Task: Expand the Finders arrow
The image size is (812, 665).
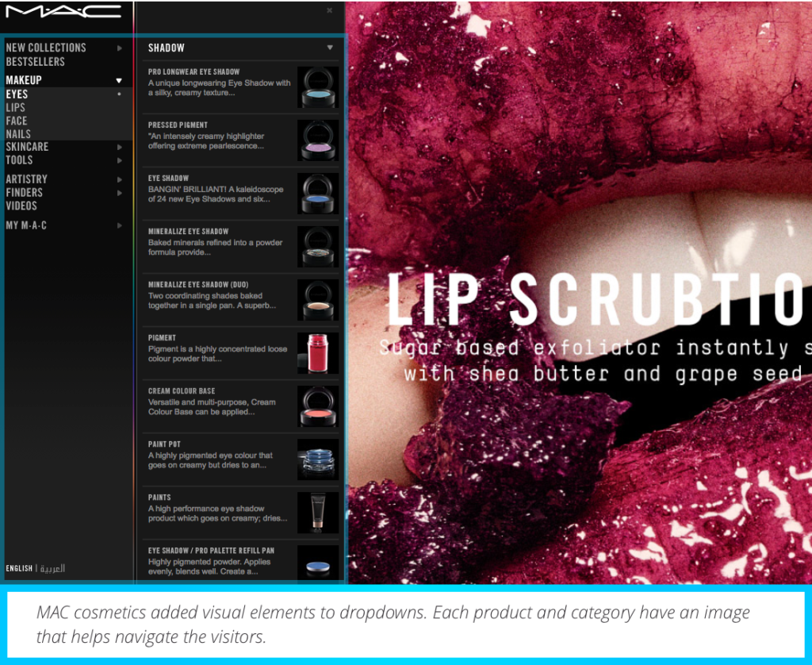Action: coord(120,193)
